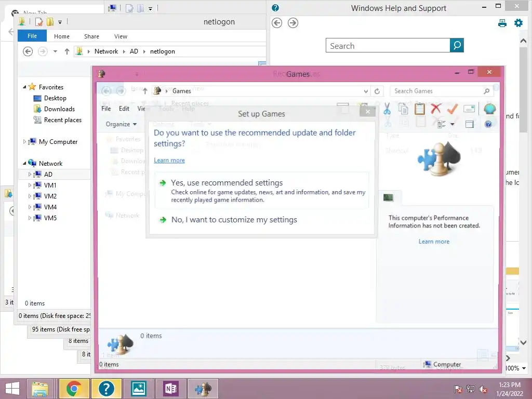Collapse the Favorites tree group
Screen dimensions: 532x399
click(24, 87)
